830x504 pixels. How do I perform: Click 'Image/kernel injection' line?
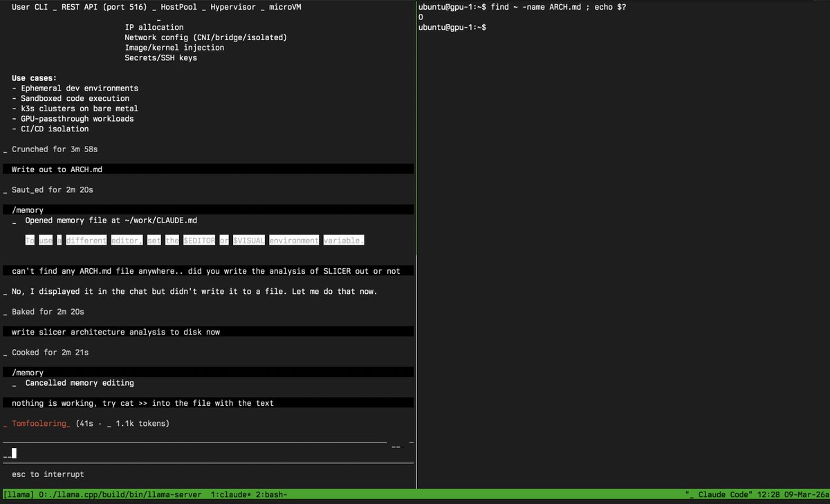[x=174, y=48]
